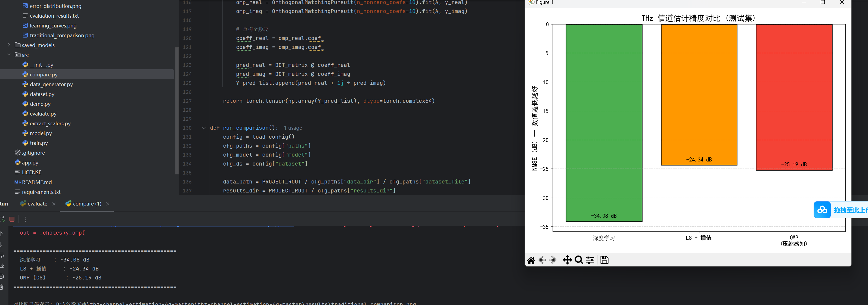The width and height of the screenshot is (868, 305).
Task: Click the image icon of error_distribution.png
Action: [x=25, y=6]
